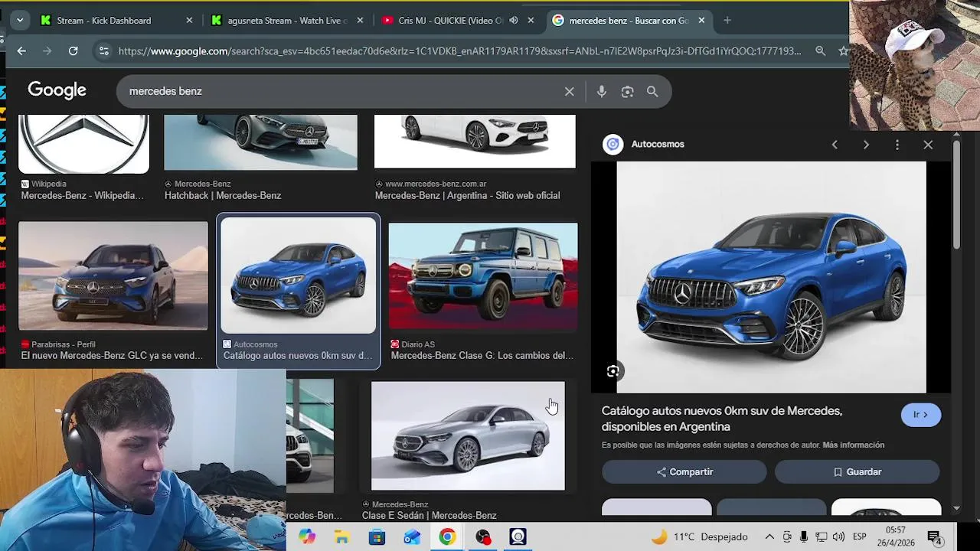Screen dimensions: 980x551
Task: Submit search with the magnifier icon
Action: pyautogui.click(x=652, y=91)
